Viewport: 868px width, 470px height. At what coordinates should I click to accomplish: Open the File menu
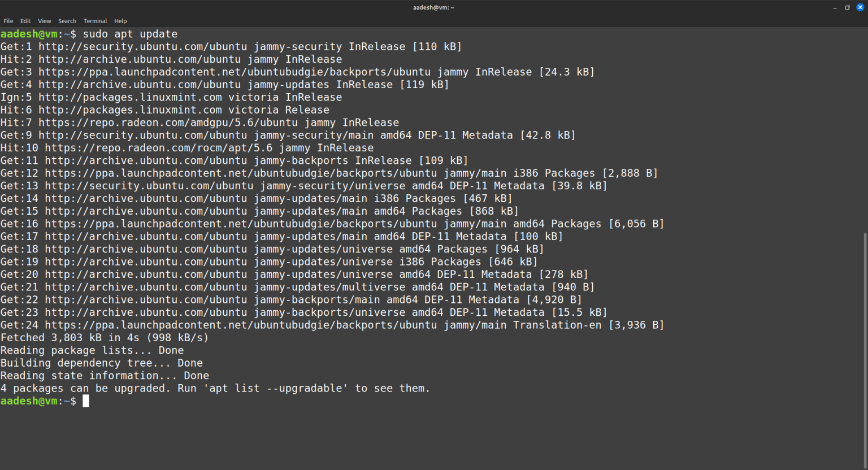pyautogui.click(x=8, y=21)
